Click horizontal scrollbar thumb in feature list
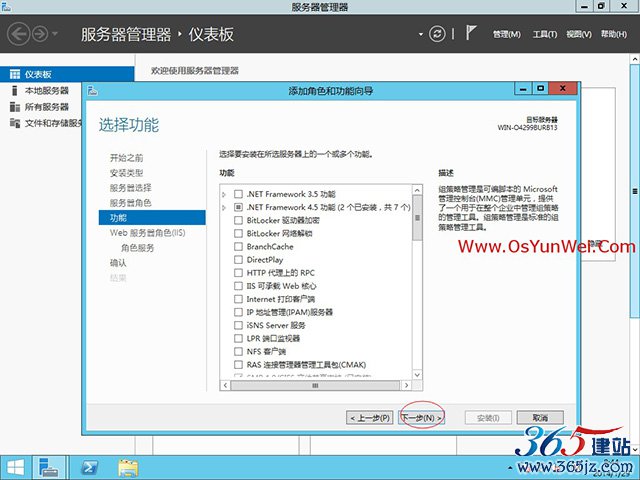 [x=315, y=385]
